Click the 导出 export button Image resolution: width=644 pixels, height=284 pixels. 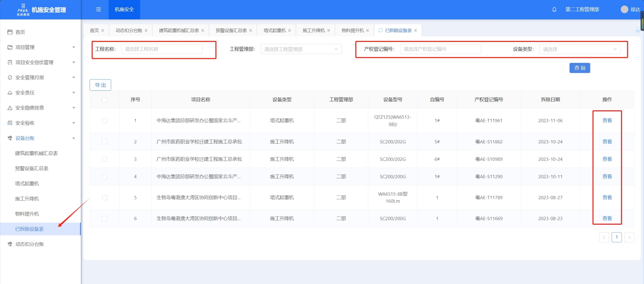click(x=100, y=85)
